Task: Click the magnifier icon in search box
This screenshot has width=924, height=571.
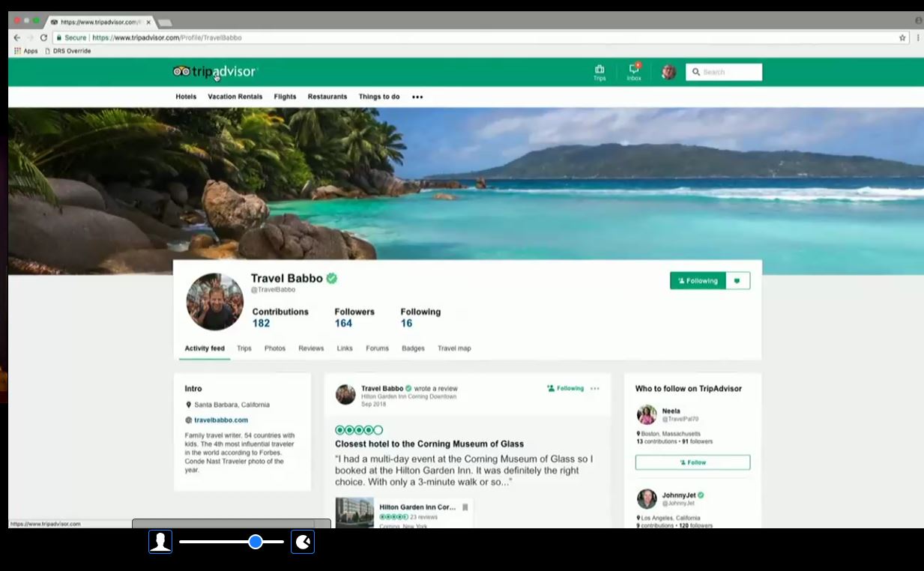Action: [696, 72]
